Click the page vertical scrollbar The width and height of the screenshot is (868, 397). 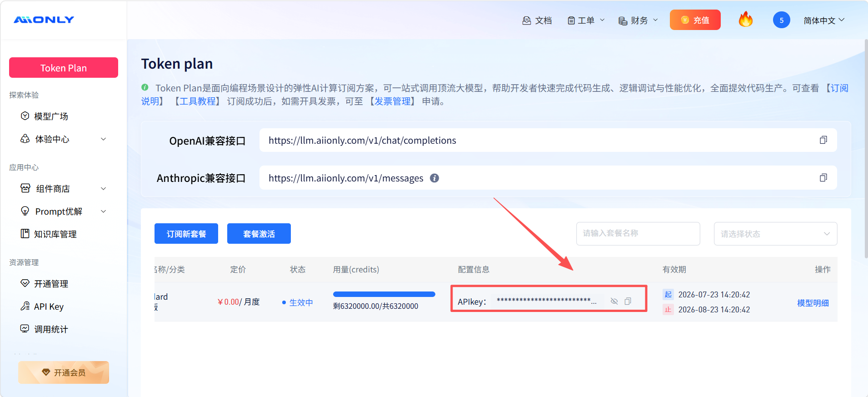[x=866, y=149]
